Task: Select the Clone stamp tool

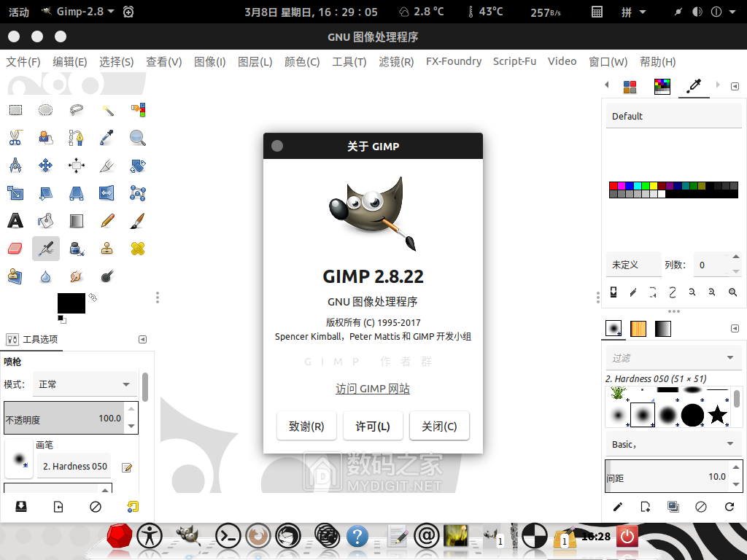Action: [x=107, y=248]
